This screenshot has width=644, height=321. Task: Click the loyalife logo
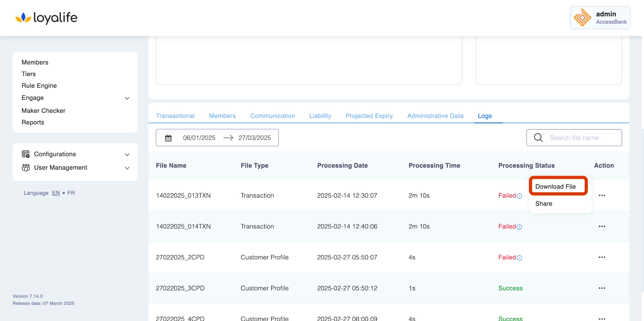(46, 18)
